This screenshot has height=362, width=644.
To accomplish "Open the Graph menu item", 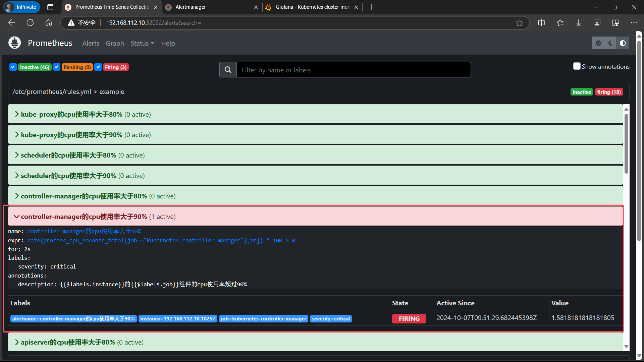I will pos(115,43).
